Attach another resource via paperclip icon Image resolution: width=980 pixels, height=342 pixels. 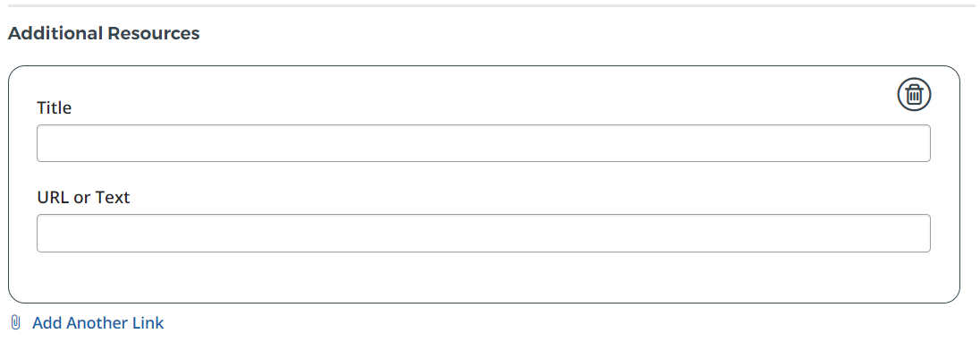(x=16, y=322)
